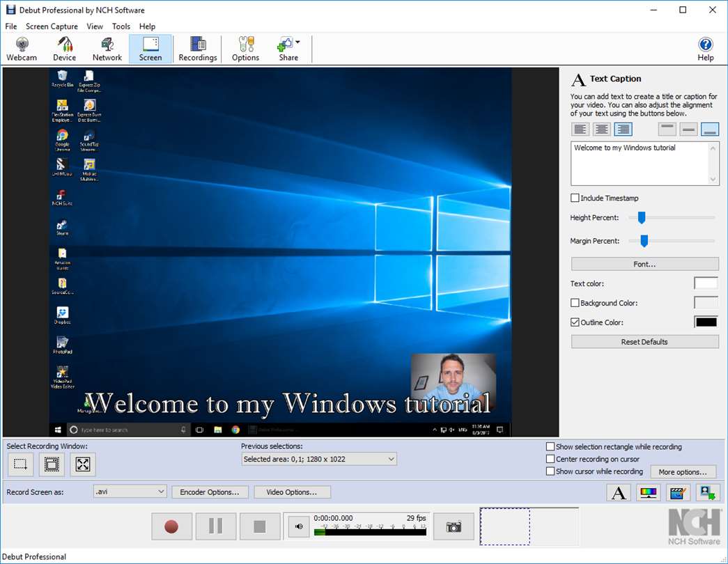
Task: Align caption text to the left
Action: (x=580, y=129)
